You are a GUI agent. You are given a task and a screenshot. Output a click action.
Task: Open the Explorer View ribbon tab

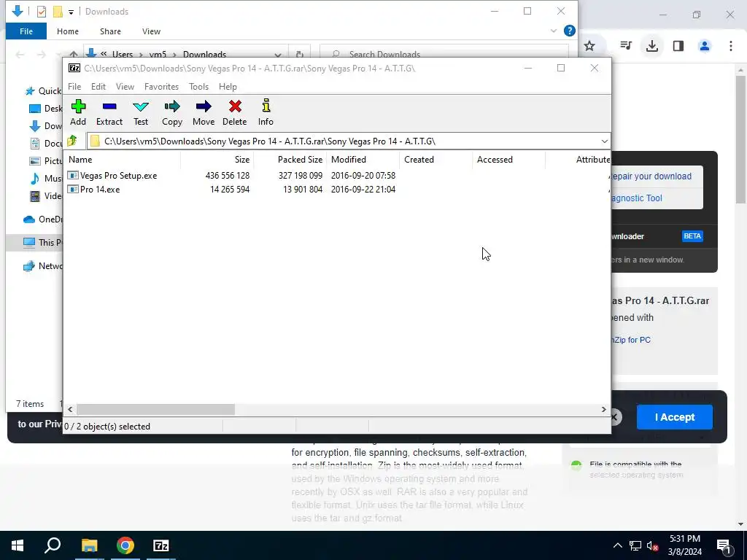[151, 31]
